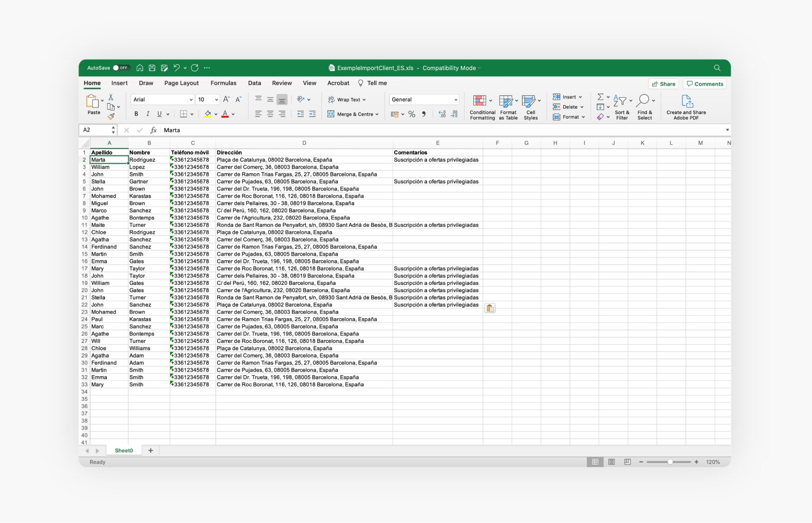812x523 pixels.
Task: Toggle bottom vertical alignment button
Action: click(x=282, y=100)
